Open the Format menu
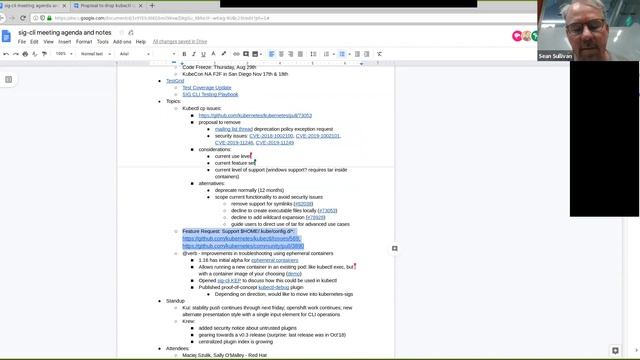 tap(84, 42)
